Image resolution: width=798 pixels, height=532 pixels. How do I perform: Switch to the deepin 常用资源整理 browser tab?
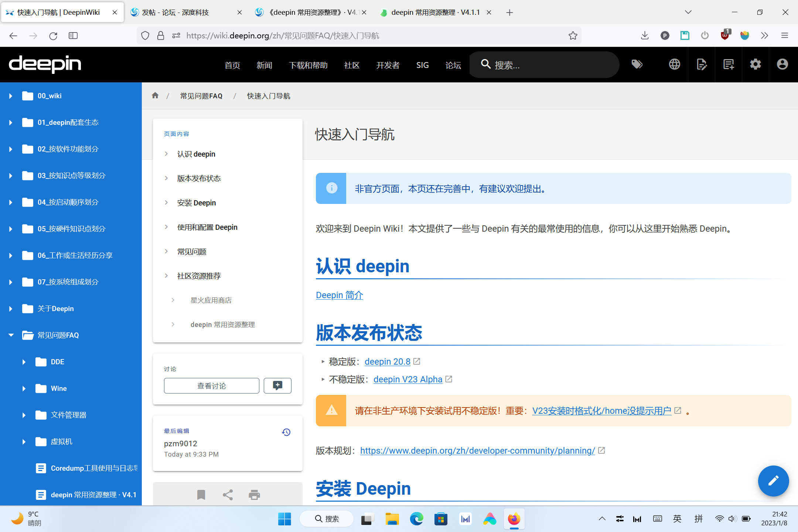[436, 12]
